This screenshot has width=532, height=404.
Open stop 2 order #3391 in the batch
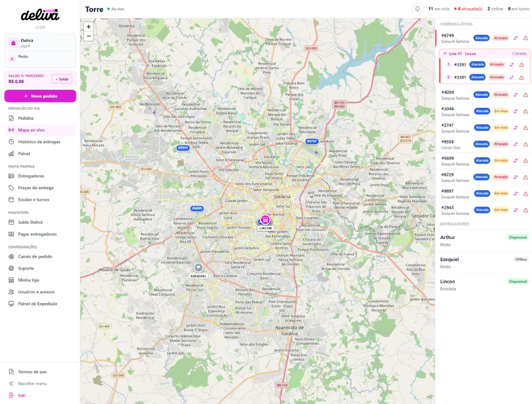pos(485,77)
